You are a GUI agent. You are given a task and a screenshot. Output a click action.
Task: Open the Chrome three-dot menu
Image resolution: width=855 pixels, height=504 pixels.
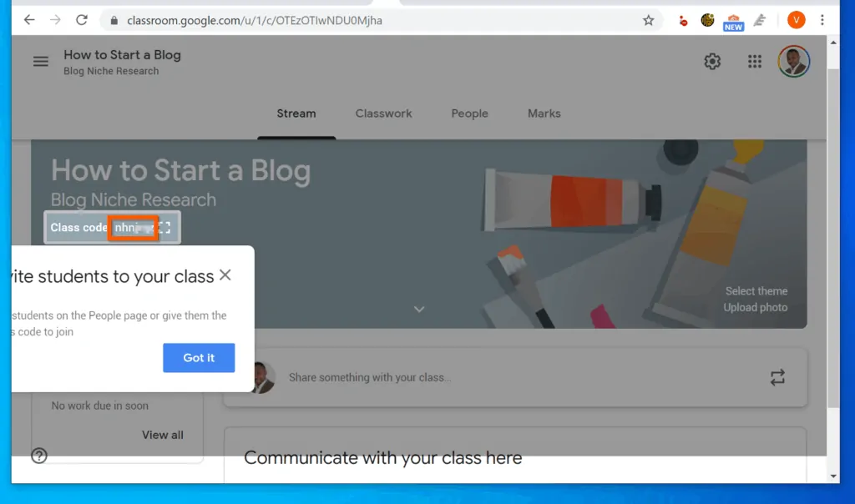(822, 19)
